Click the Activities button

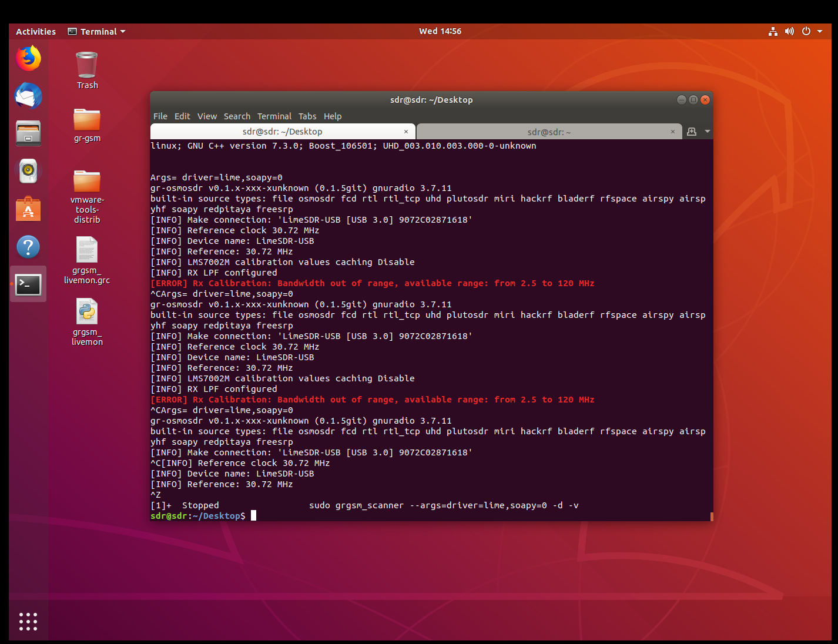(x=36, y=32)
